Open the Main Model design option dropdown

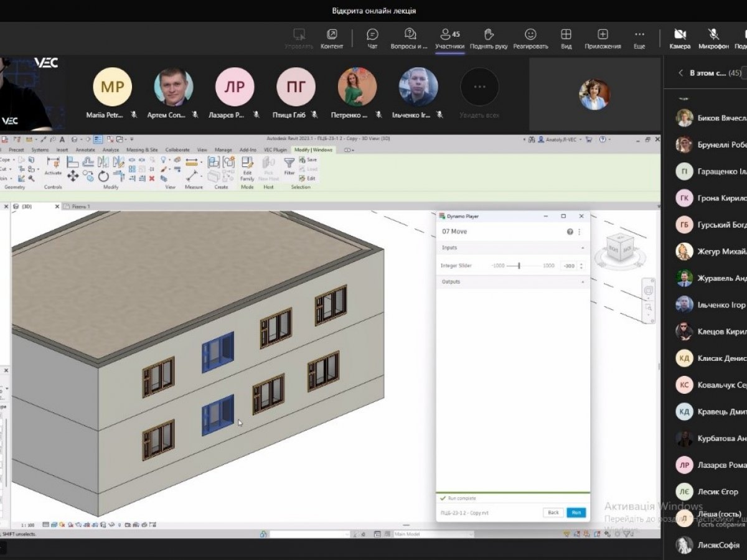(433, 534)
